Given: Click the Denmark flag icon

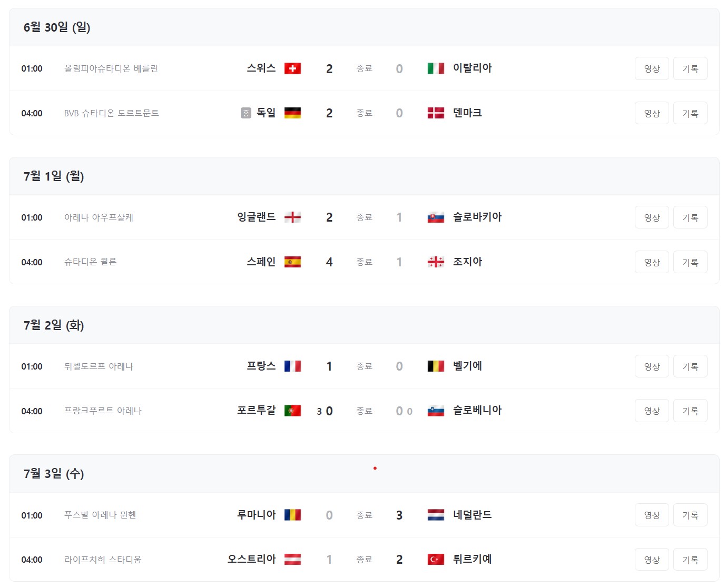Looking at the screenshot, I should coord(436,113).
